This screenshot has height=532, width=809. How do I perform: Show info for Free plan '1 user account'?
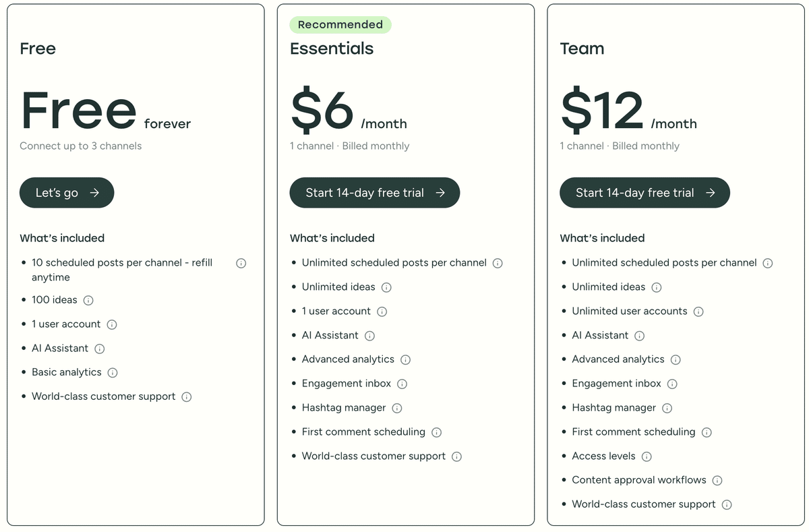coord(112,324)
